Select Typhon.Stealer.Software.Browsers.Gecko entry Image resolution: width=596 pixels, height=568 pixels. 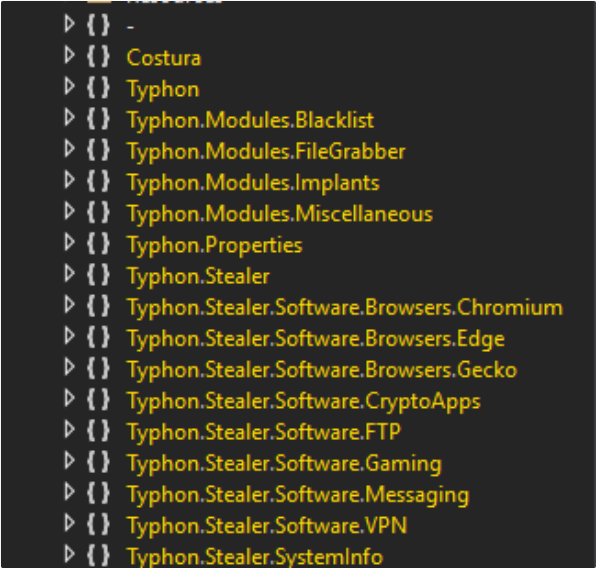[322, 370]
